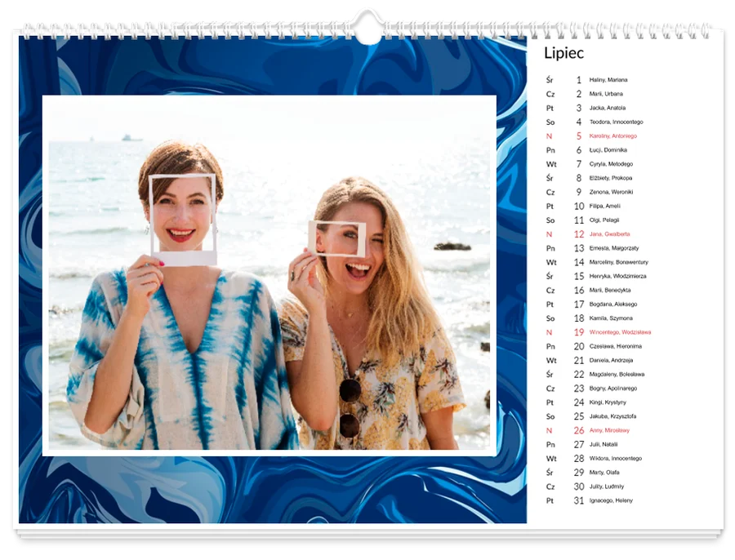Click the date number 15

(579, 277)
